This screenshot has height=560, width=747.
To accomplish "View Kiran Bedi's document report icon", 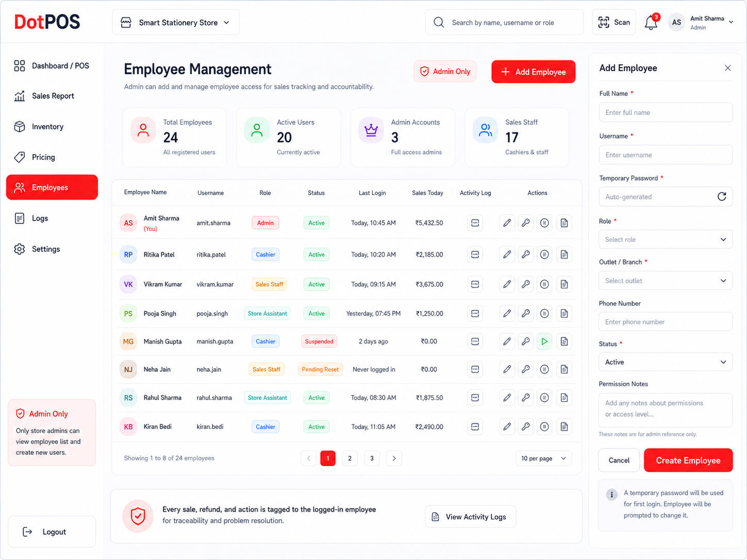I will (564, 426).
